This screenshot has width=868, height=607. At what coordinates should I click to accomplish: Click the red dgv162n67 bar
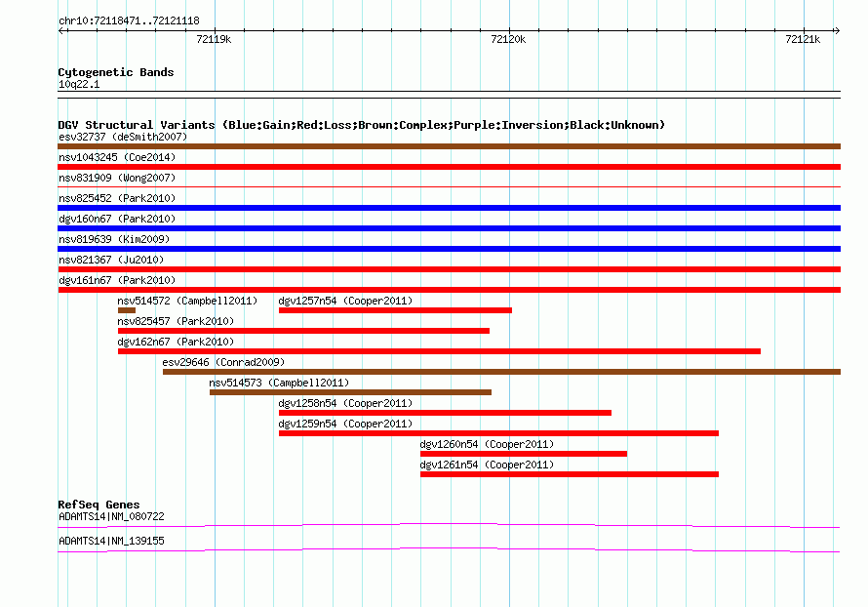point(439,351)
